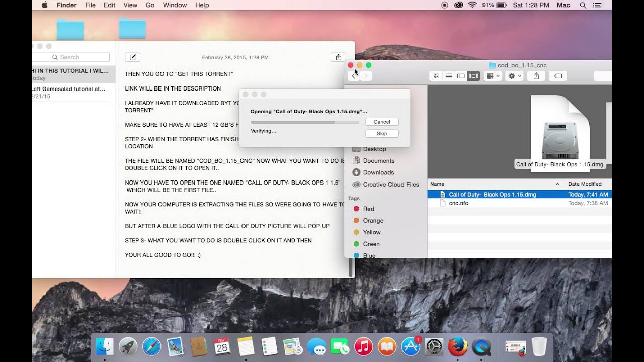Cancel opening the dmg file
Screen dimensions: 644x362
click(x=382, y=122)
